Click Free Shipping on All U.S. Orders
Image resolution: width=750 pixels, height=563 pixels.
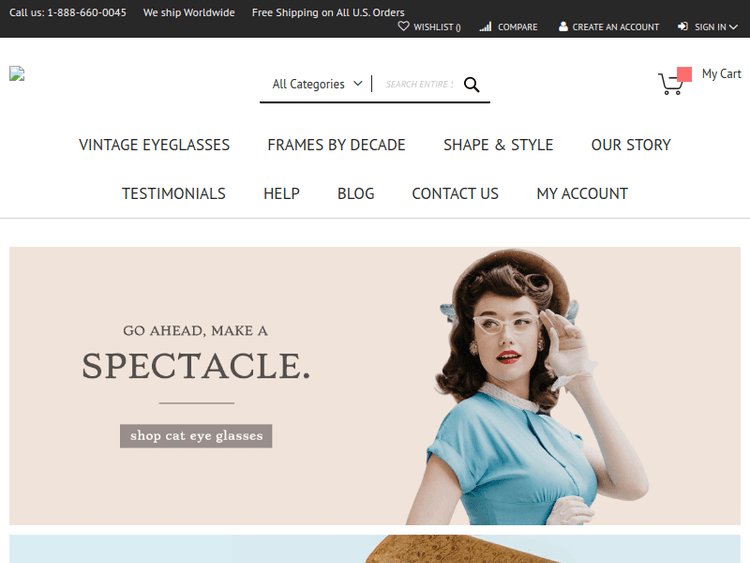pos(328,12)
